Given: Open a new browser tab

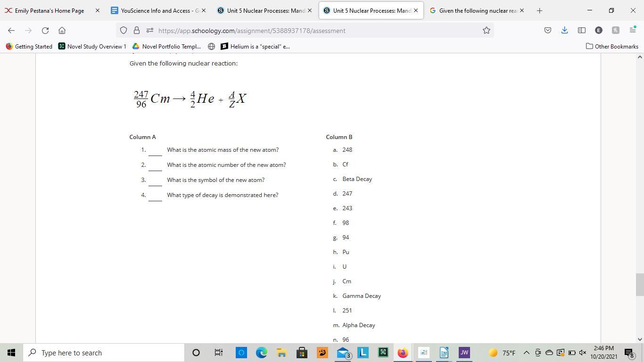Looking at the screenshot, I should click(539, 10).
